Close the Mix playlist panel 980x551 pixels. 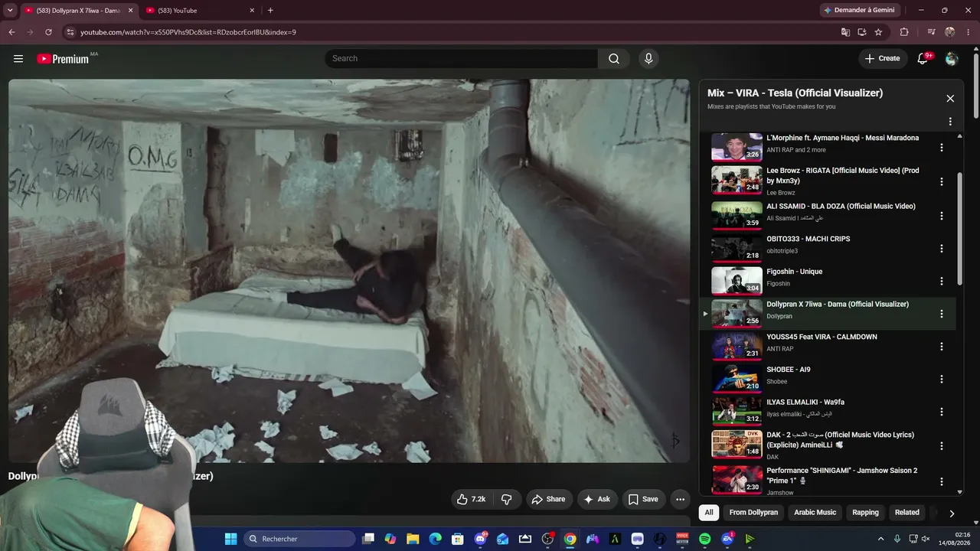(x=950, y=99)
